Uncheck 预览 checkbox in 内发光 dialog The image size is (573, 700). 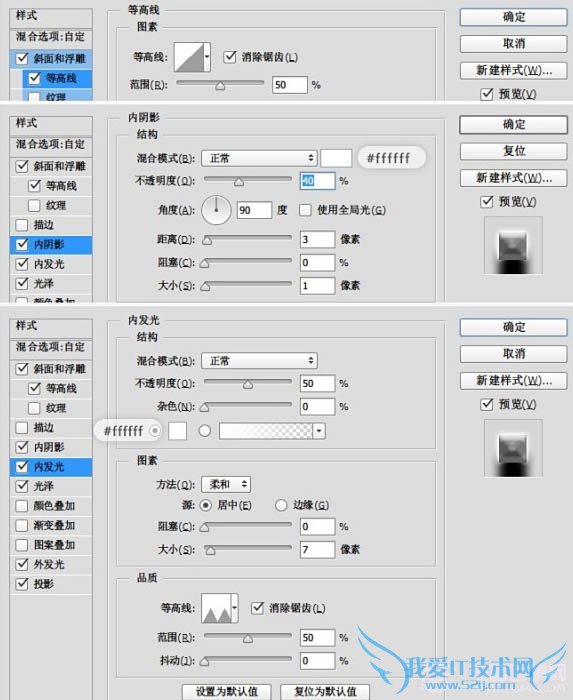[487, 404]
